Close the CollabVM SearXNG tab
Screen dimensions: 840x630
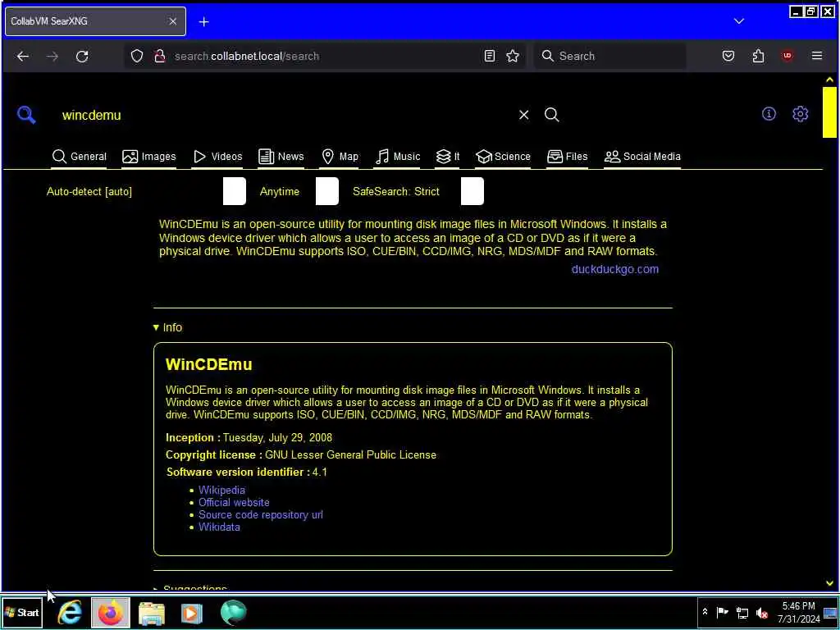[x=172, y=21]
